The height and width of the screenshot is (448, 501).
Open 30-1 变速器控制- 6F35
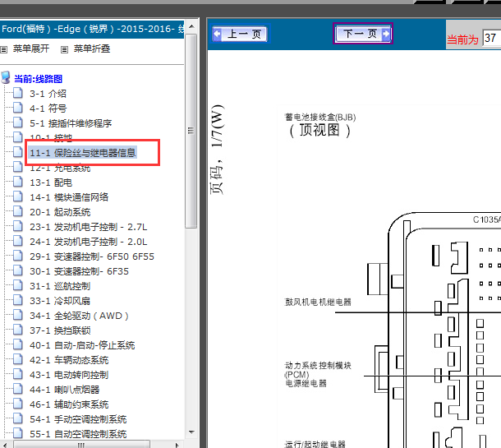[79, 271]
